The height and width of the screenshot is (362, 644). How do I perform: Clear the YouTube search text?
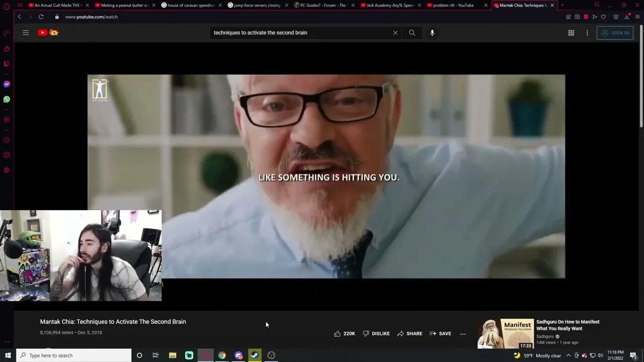coord(395,33)
